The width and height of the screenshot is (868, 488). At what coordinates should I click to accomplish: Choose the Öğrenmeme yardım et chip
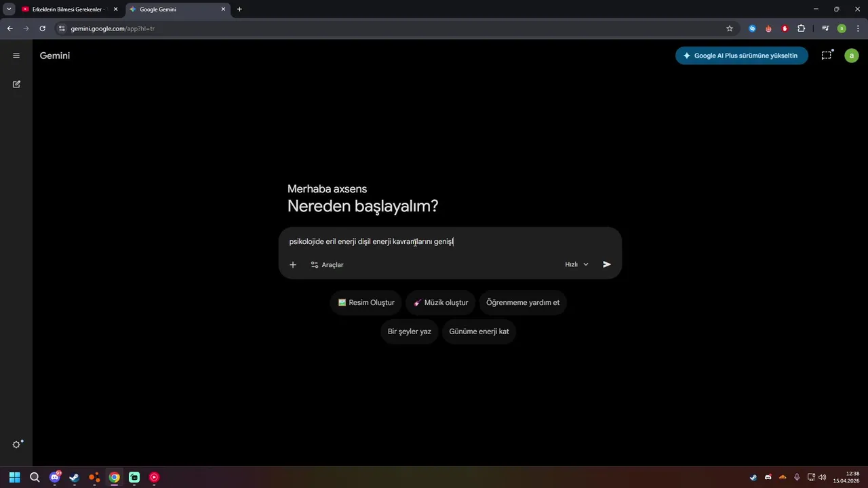pos(523,302)
